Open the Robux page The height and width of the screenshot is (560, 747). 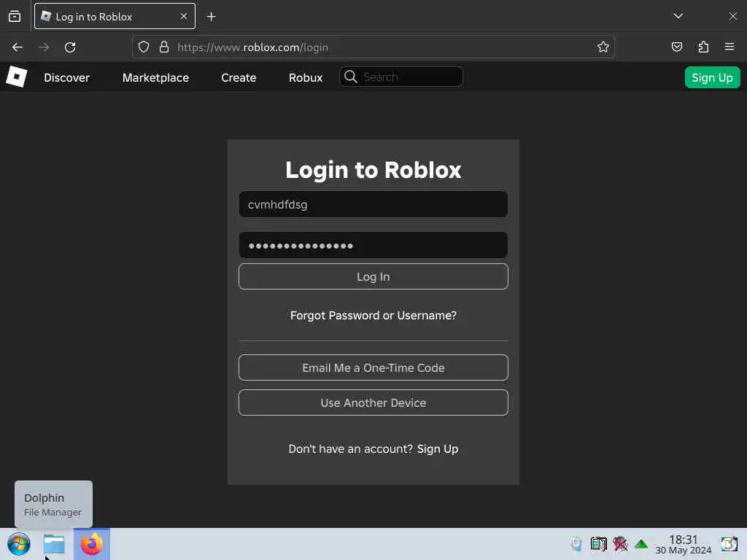coord(306,77)
